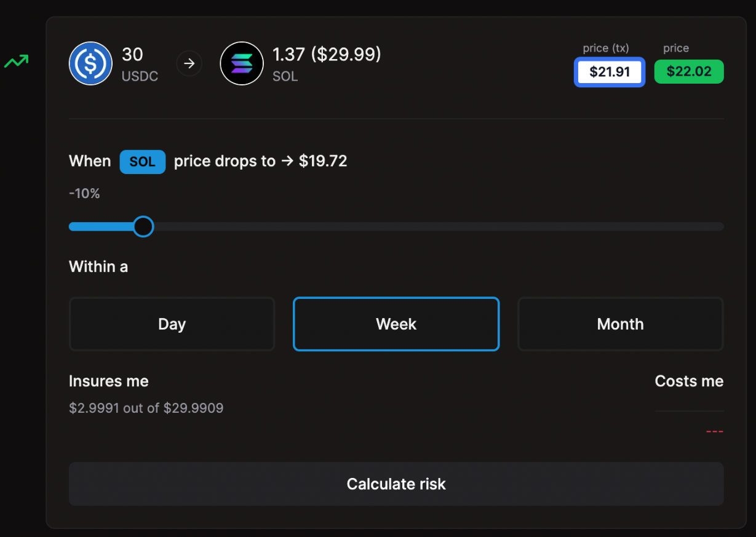The width and height of the screenshot is (756, 537).
Task: Click the $21.91 transaction price box
Action: click(x=609, y=72)
